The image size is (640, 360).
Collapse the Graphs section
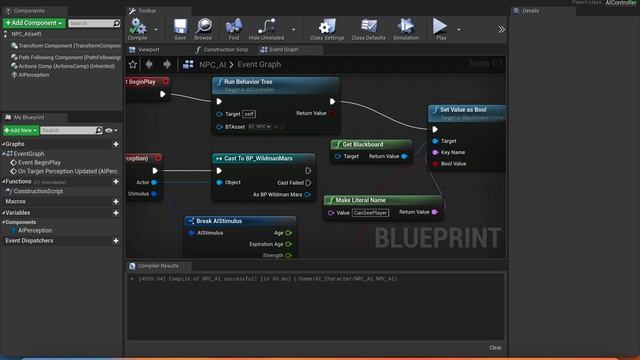pos(3,144)
